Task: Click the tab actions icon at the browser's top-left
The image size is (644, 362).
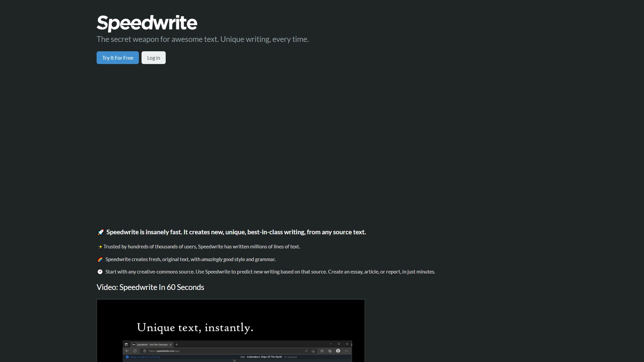Action: point(126,344)
